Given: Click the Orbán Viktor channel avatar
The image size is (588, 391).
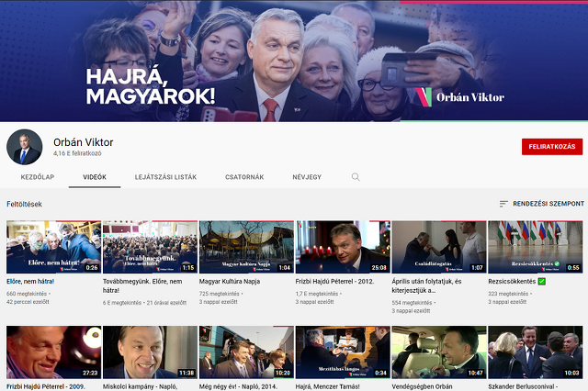Looking at the screenshot, I should click(25, 147).
